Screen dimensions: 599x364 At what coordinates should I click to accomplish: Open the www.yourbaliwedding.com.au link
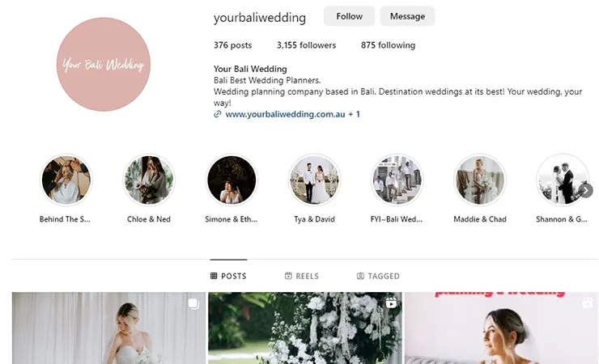click(x=285, y=114)
